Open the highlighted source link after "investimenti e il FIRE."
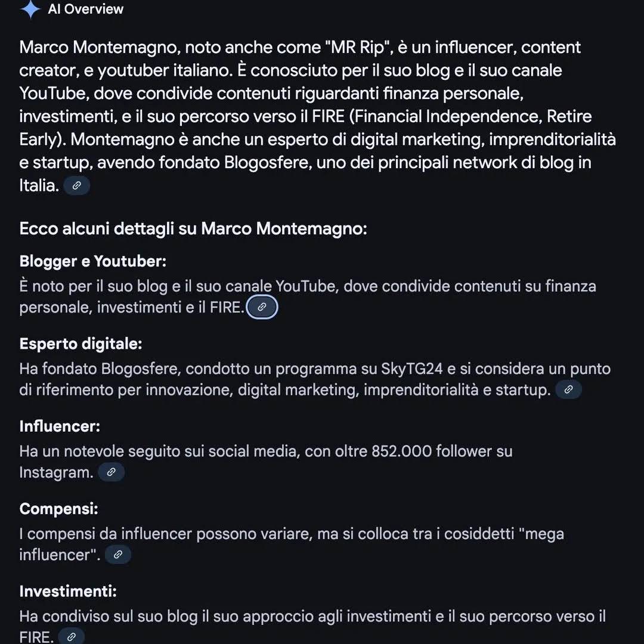 262,307
